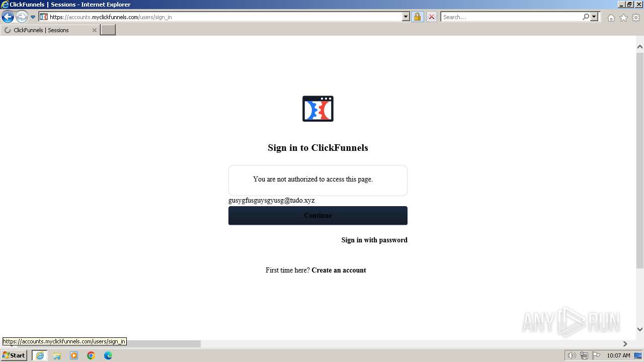644x362 pixels.
Task: Click the page scroll down arrow
Action: tap(640, 329)
